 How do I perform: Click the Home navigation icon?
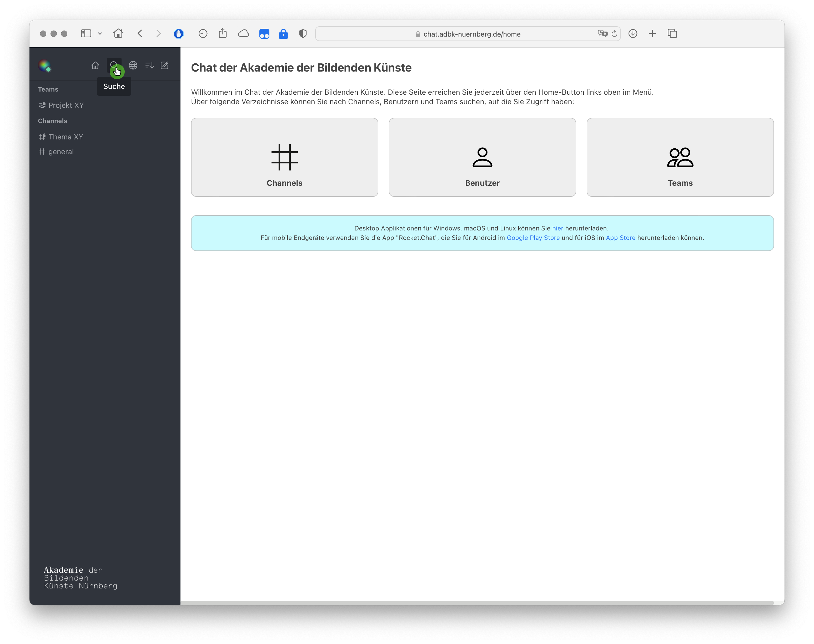coord(95,66)
